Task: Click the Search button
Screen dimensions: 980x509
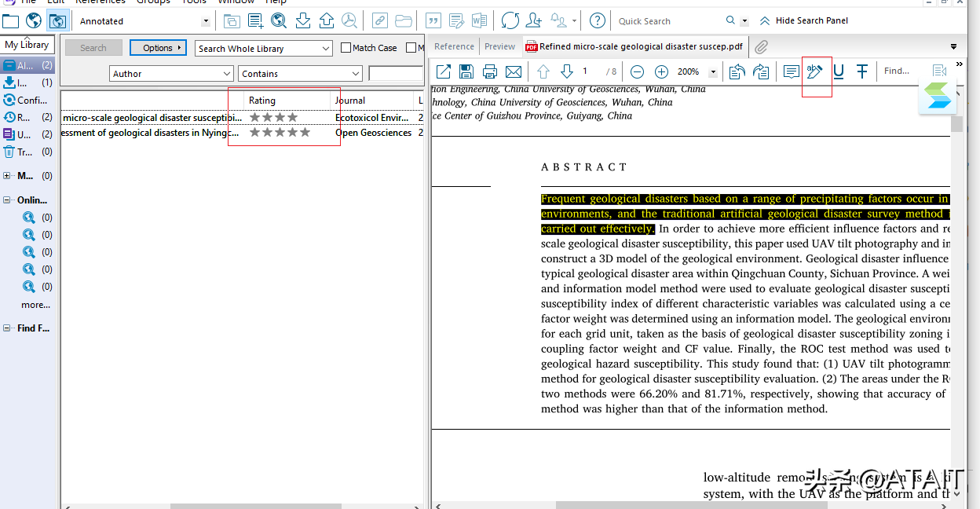Action: tap(93, 48)
